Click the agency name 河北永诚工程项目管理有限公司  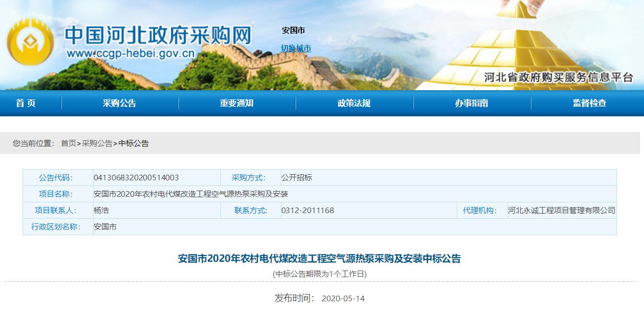(x=561, y=211)
